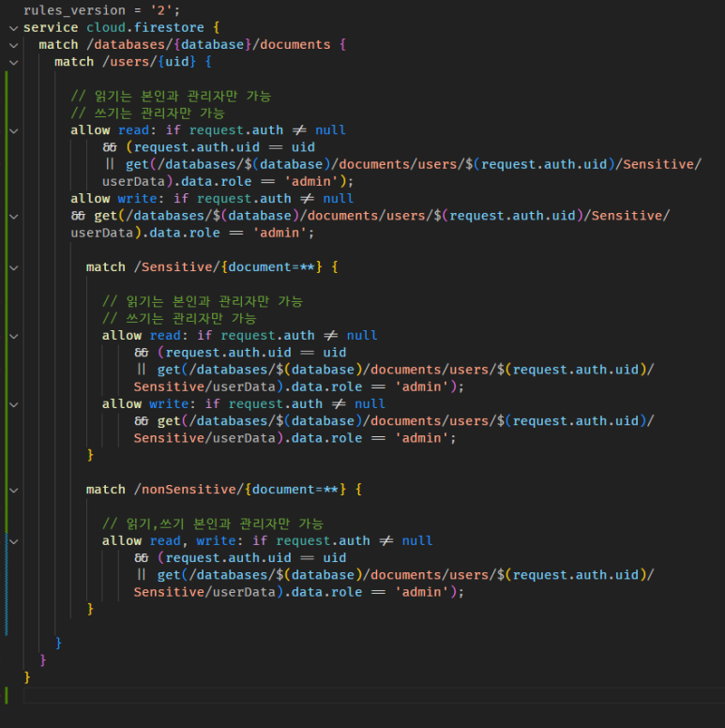Screen dimensions: 725x728
Task: Fold the match /Sensitive/{document=**} block
Action: 13,268
